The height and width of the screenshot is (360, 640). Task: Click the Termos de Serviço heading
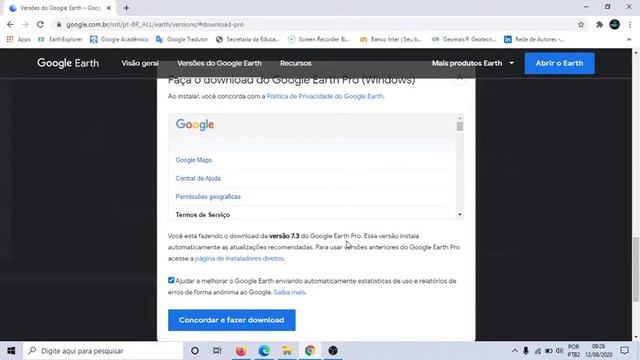tap(203, 215)
